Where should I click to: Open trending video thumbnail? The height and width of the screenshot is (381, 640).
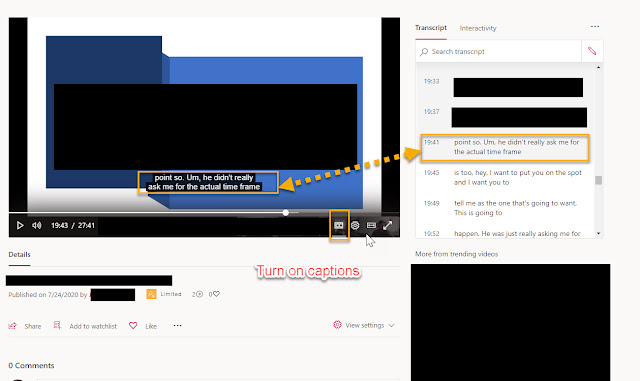(511, 322)
